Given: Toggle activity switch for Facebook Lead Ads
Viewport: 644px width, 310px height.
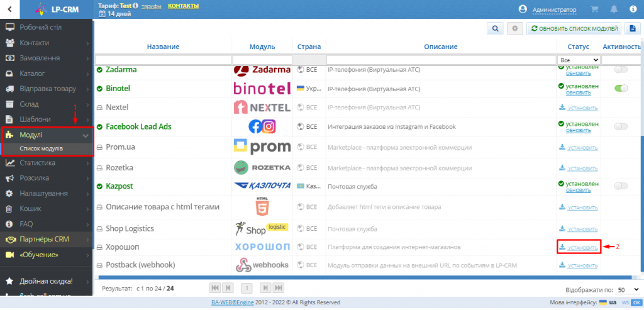Looking at the screenshot, I should pyautogui.click(x=621, y=126).
